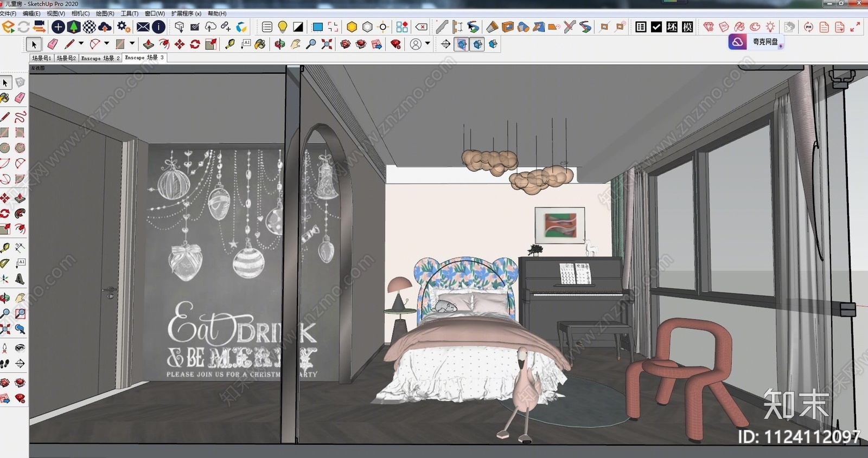The image size is (868, 458).
Task: Select the Rotate tool in top toolbar
Action: point(195,44)
